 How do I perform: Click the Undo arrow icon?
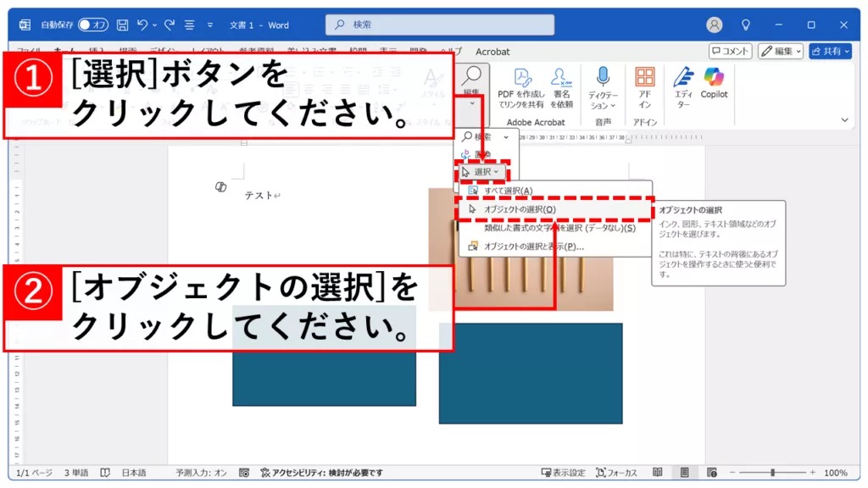coord(142,25)
